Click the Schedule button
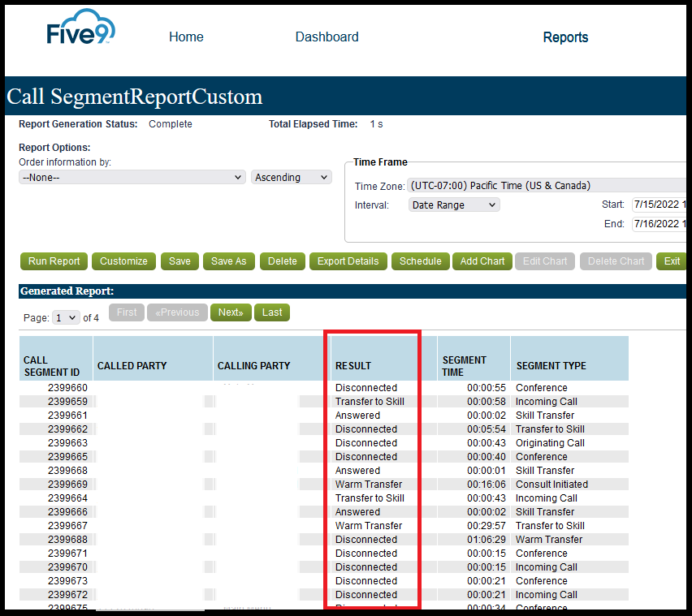This screenshot has width=692, height=616. pos(420,261)
